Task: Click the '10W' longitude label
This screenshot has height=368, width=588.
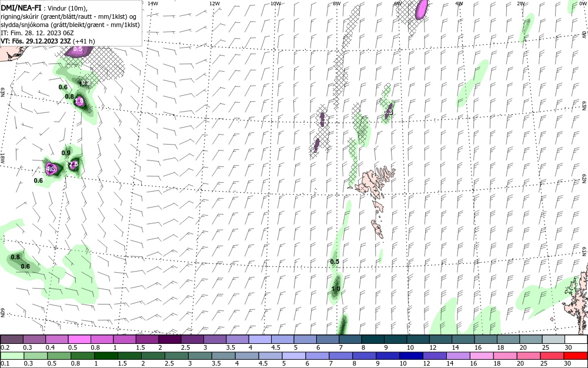Action: (x=276, y=4)
